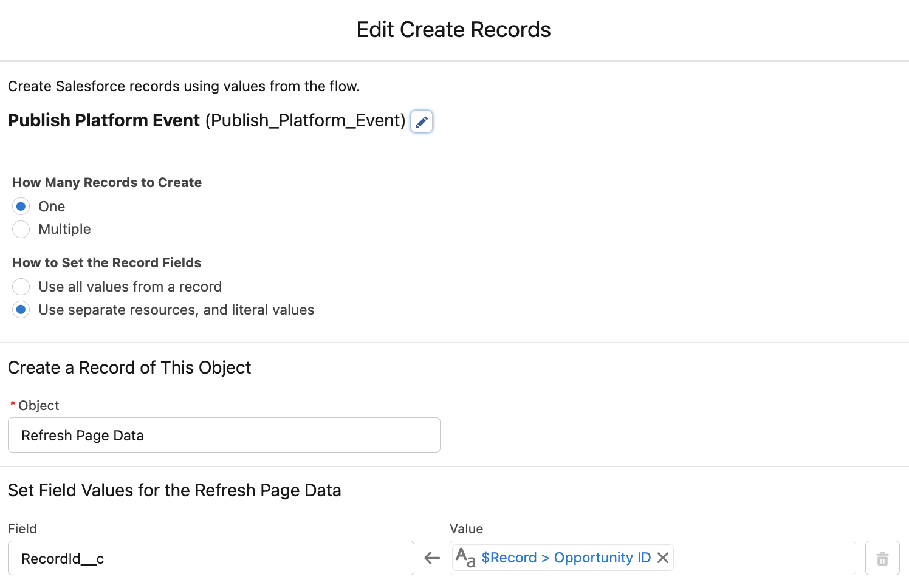Select the One radio button
Screen dimensions: 909x588
(x=21, y=207)
